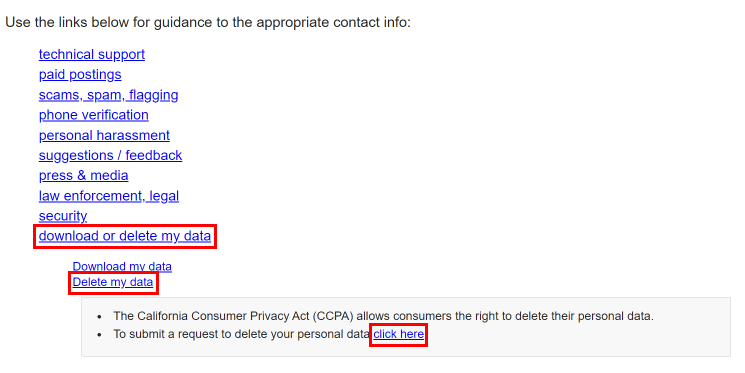The width and height of the screenshot is (745, 373).
Task: Click the CCPA right-to-delete bullet text
Action: (383, 316)
